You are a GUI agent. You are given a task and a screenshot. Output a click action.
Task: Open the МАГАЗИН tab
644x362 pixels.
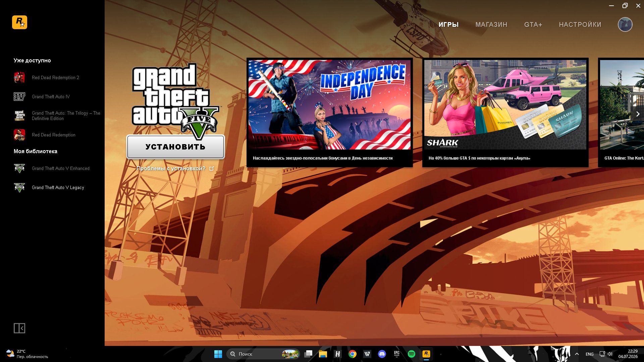pos(491,24)
